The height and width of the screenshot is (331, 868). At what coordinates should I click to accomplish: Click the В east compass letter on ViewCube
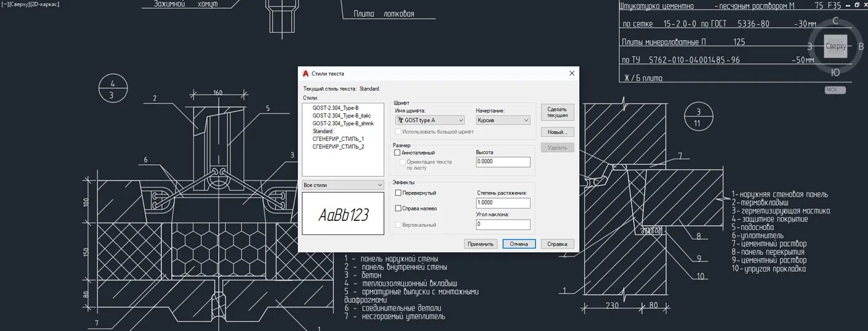861,46
